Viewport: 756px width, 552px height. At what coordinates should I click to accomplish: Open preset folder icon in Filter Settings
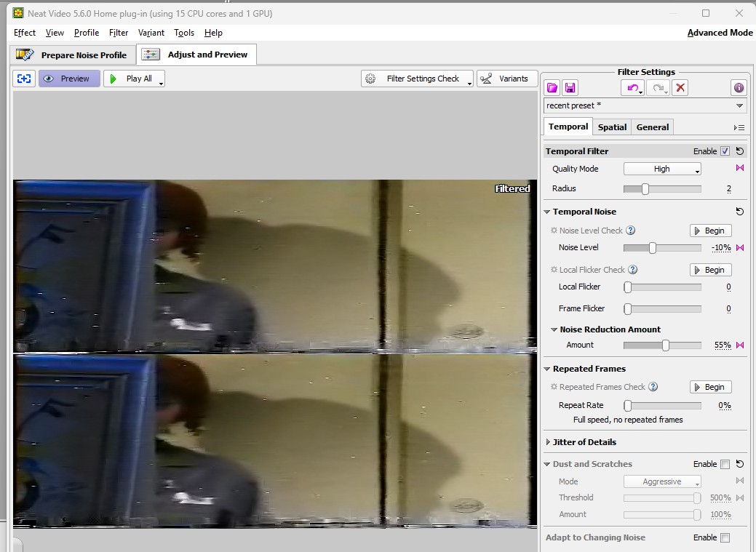tap(552, 88)
